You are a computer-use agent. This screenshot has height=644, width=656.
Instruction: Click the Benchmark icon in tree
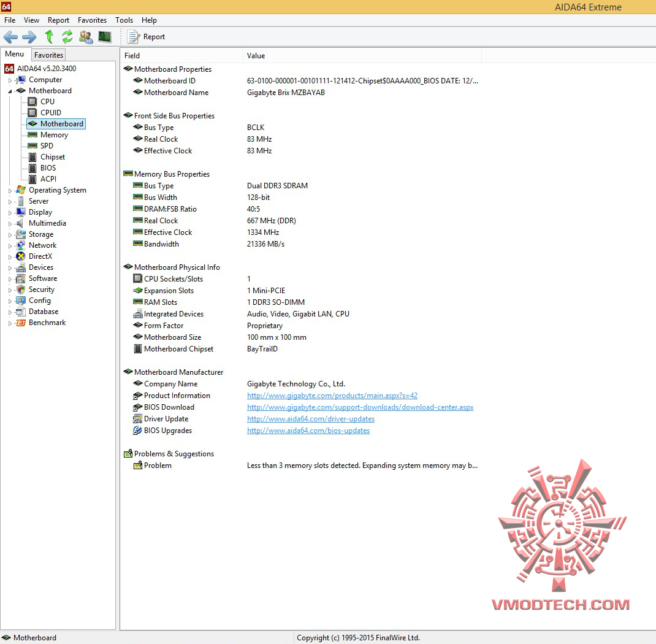[x=20, y=323]
